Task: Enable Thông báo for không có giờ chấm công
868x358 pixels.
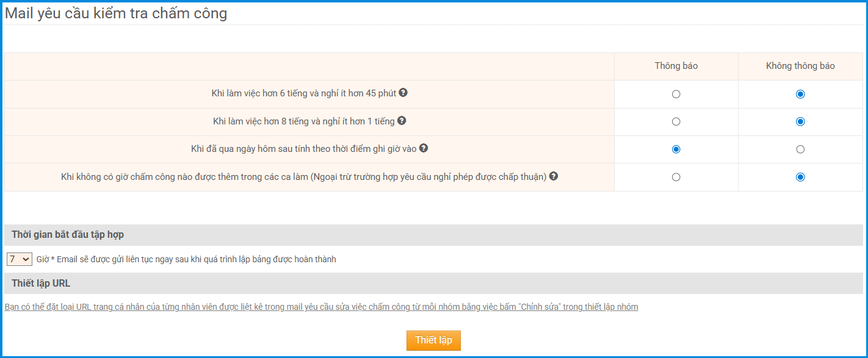Action: click(x=676, y=177)
